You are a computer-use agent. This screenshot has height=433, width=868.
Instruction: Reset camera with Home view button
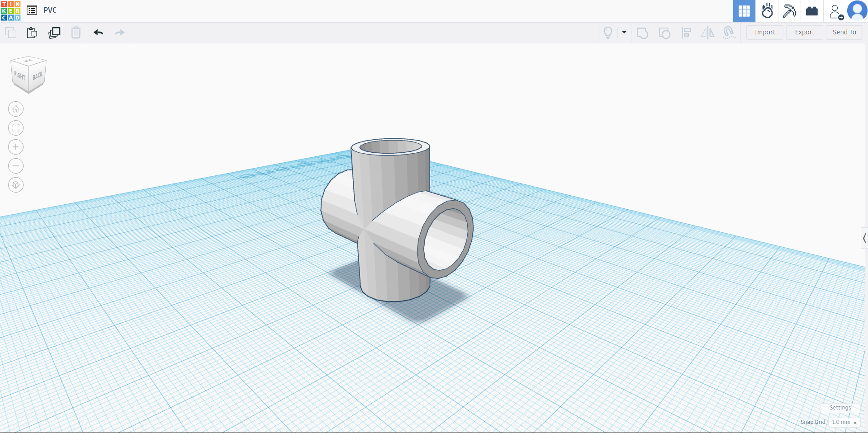16,109
